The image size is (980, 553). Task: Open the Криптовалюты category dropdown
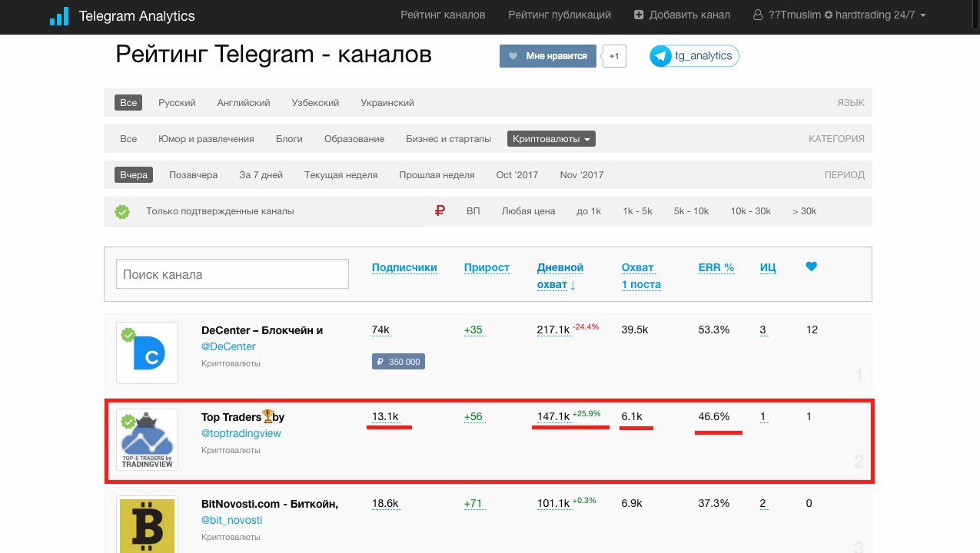[551, 139]
